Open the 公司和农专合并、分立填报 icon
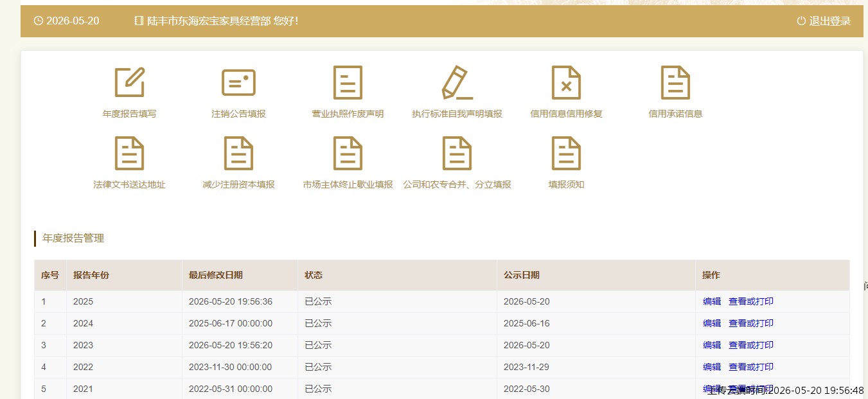 [457, 154]
